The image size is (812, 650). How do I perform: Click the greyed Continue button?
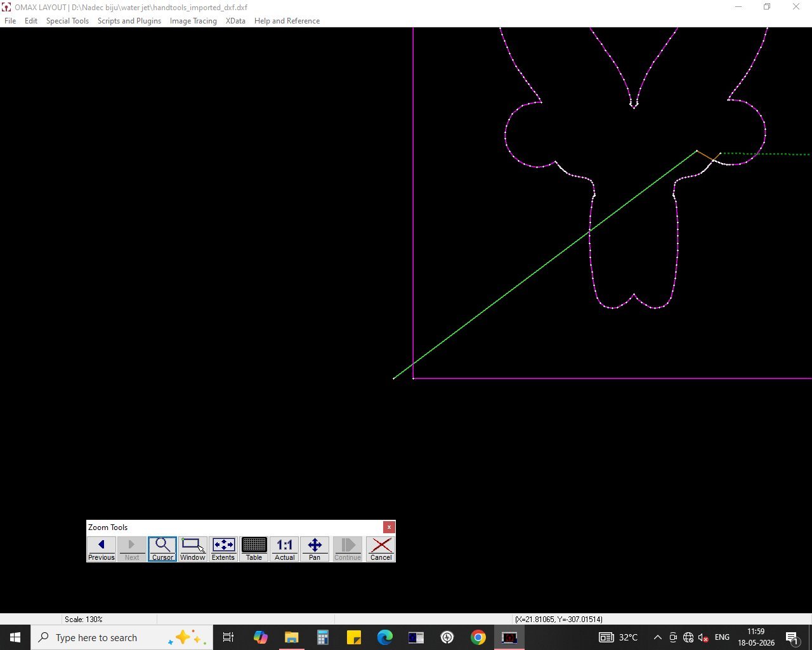coord(348,549)
